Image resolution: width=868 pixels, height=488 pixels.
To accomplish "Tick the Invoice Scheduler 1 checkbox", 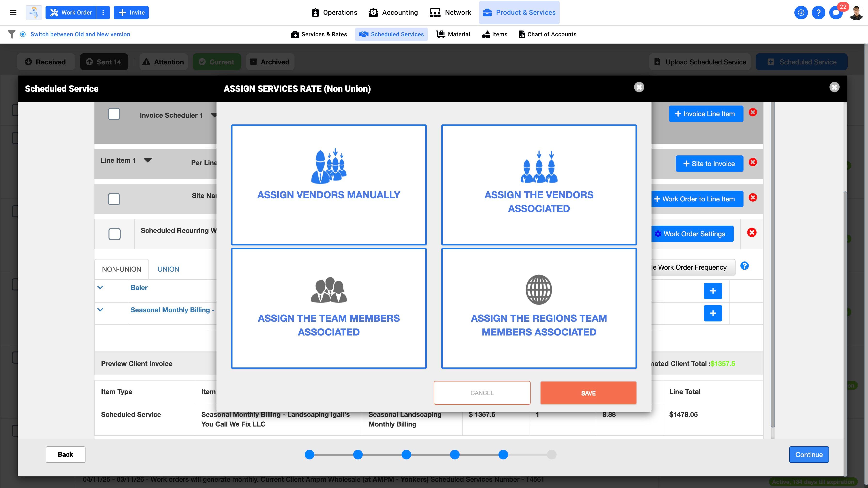I will tap(114, 114).
